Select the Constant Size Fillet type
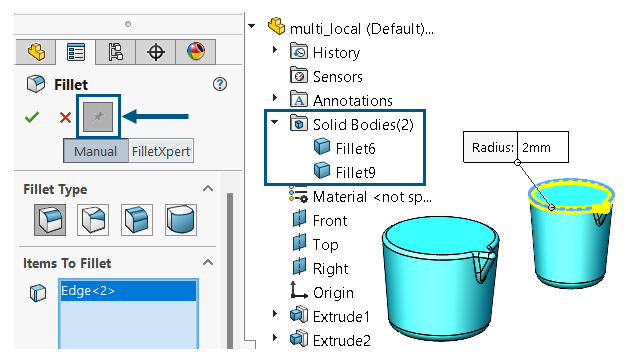The width and height of the screenshot is (640, 360). (x=50, y=220)
